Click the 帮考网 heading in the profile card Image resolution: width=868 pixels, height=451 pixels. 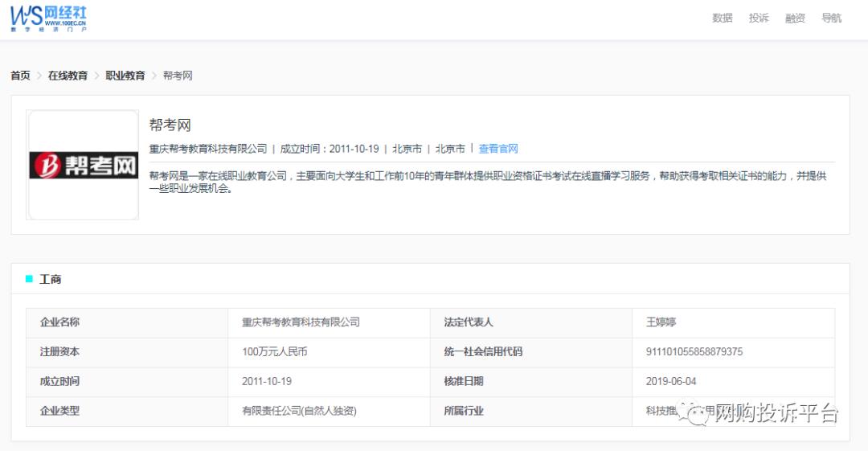pos(170,125)
